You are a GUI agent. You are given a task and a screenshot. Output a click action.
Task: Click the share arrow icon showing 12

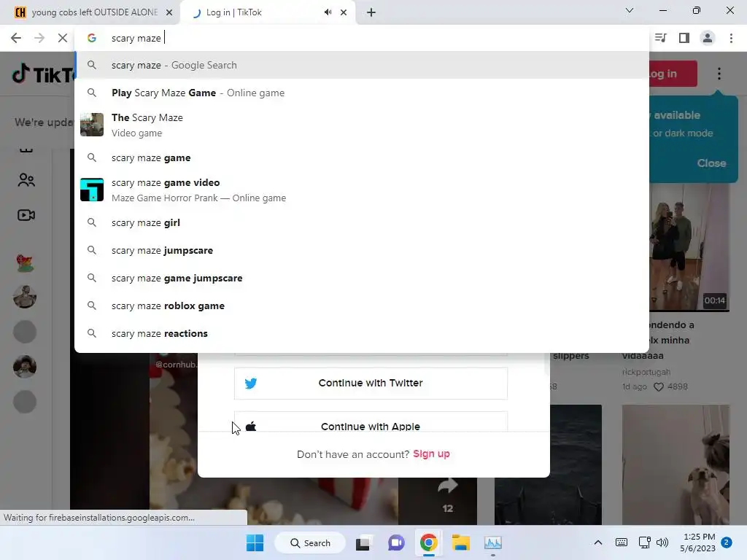tap(447, 486)
